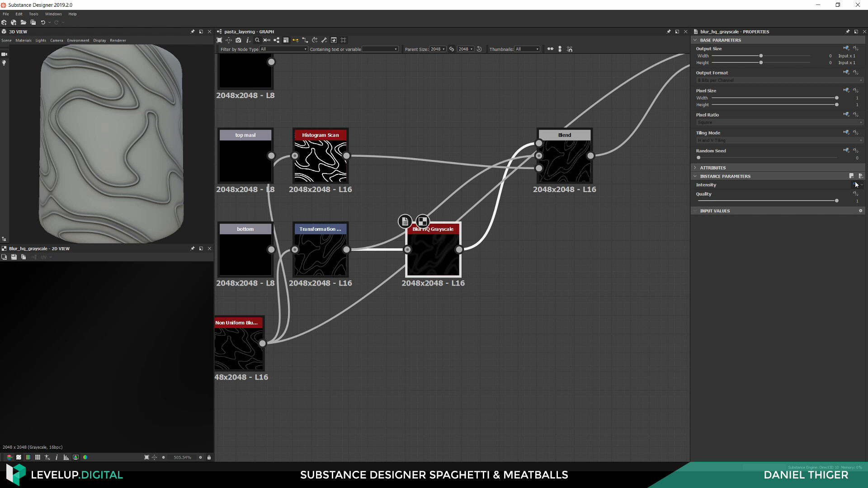The height and width of the screenshot is (488, 868).
Task: Take a screenshot of the graph view
Action: click(239, 40)
